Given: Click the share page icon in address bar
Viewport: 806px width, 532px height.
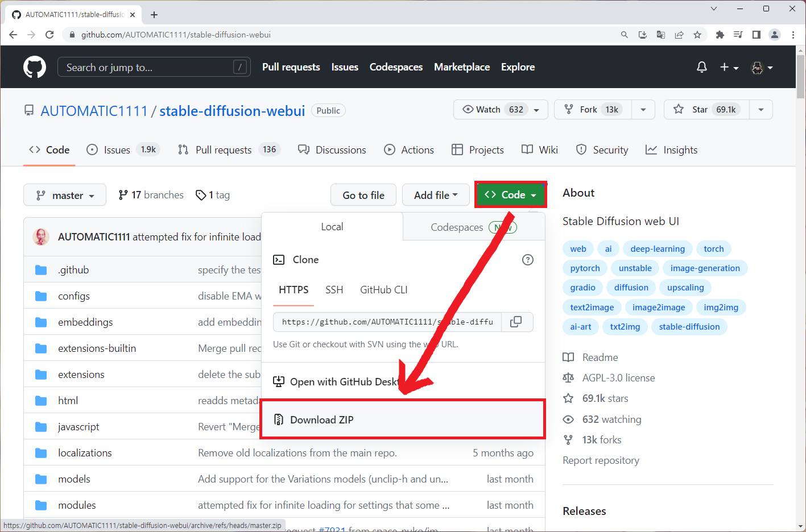Looking at the screenshot, I should 679,35.
